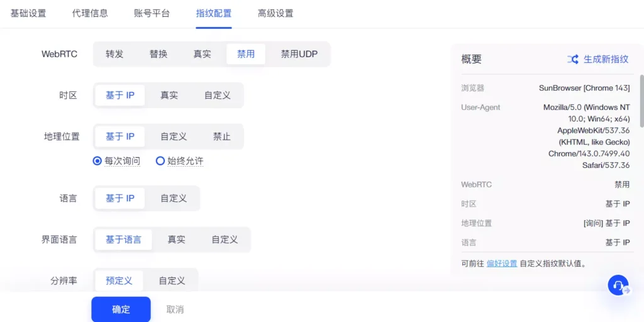Click the summary panel scrollbar
This screenshot has width=644, height=322.
pyautogui.click(x=641, y=101)
